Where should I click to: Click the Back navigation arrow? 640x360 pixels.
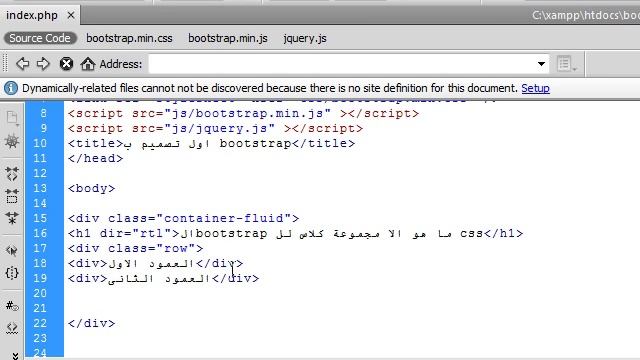click(22, 64)
